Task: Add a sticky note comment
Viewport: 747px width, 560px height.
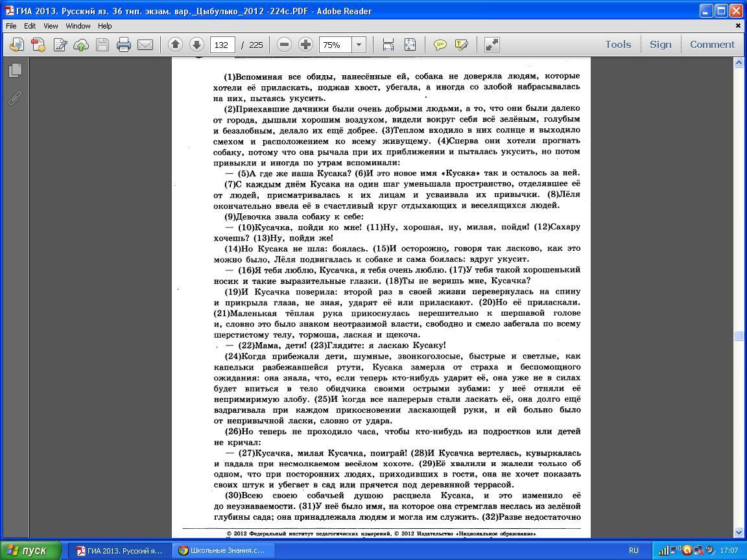Action: [440, 45]
